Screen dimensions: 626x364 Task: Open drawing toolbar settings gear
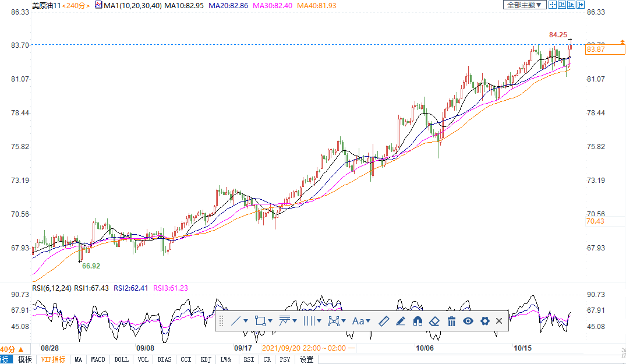coord(484,321)
